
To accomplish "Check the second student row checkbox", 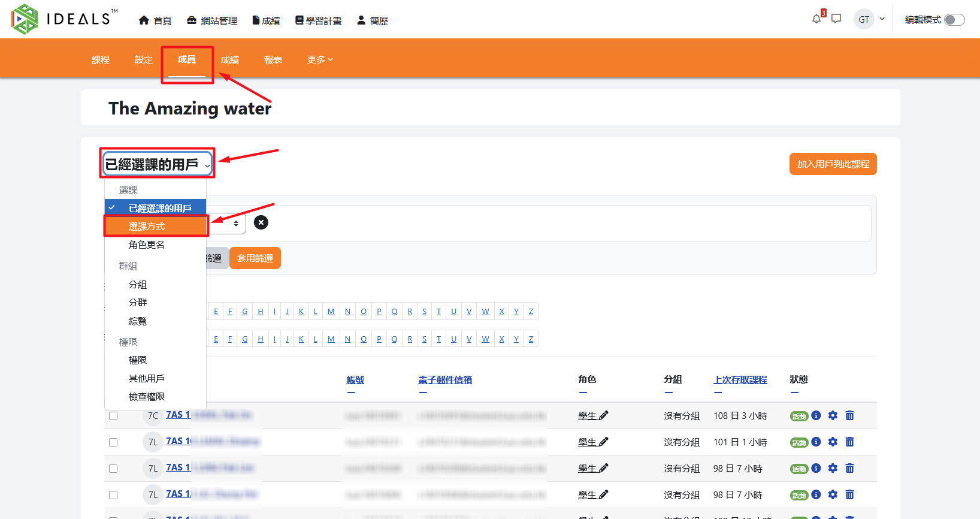I will tap(113, 442).
